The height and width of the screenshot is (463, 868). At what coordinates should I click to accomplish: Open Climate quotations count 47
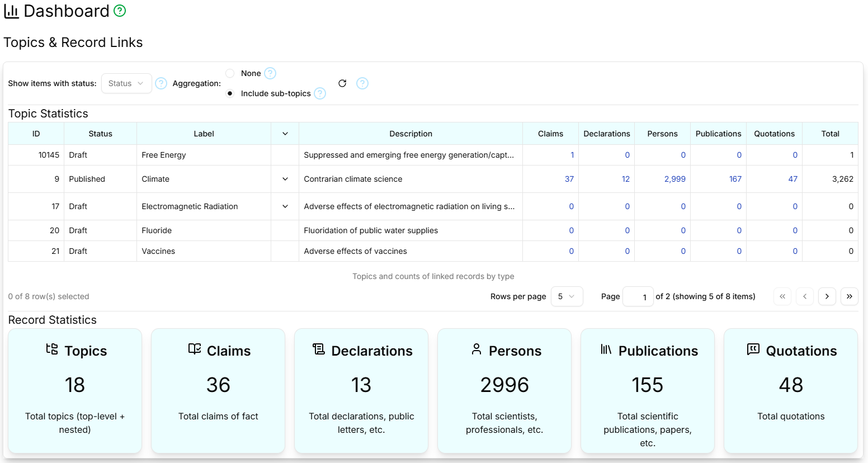click(x=793, y=179)
